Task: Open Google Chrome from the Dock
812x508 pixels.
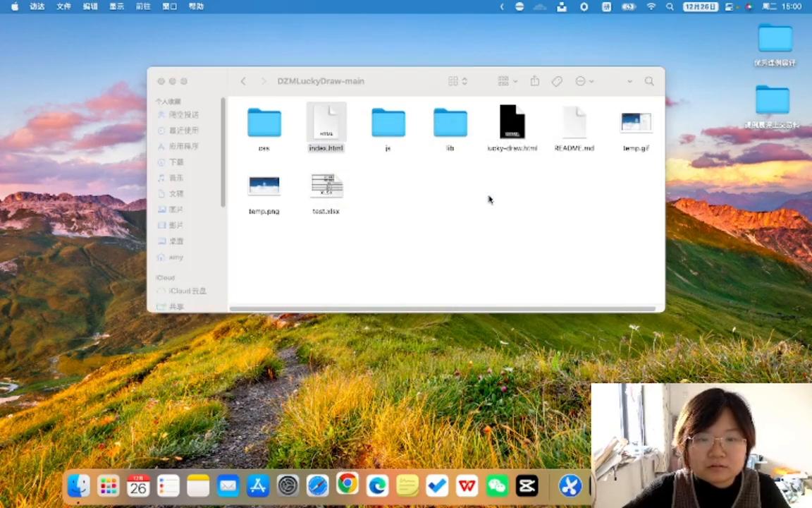Action: click(x=347, y=485)
